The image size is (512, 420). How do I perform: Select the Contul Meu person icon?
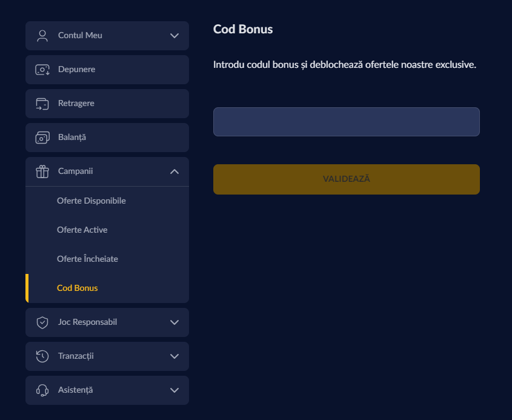pyautogui.click(x=42, y=35)
